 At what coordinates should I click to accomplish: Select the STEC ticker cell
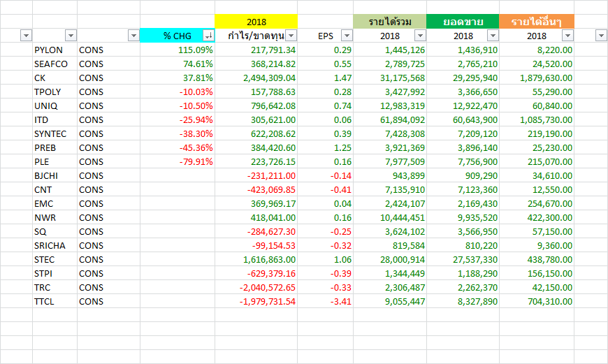(55, 259)
